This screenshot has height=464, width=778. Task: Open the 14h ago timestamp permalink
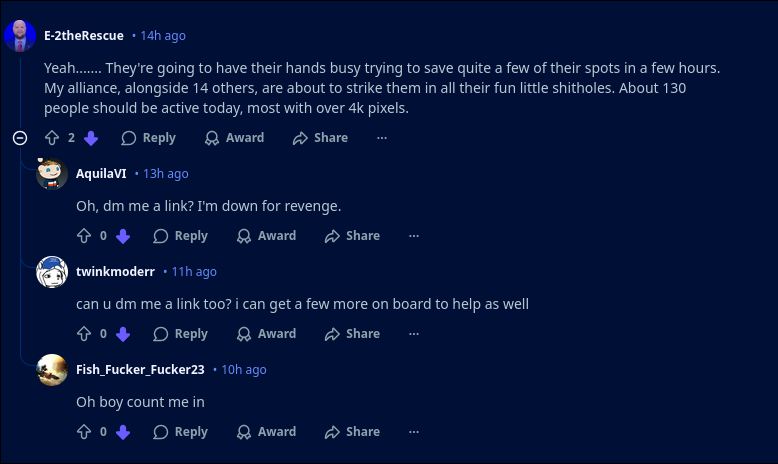[x=163, y=35]
